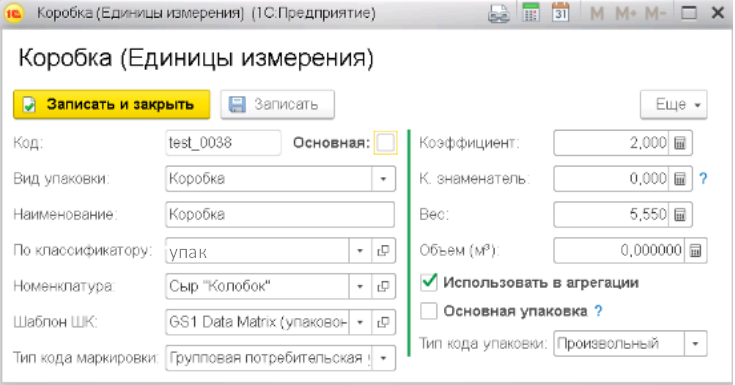
Task: Open the Шаблон ШК item form icon
Action: (x=383, y=322)
